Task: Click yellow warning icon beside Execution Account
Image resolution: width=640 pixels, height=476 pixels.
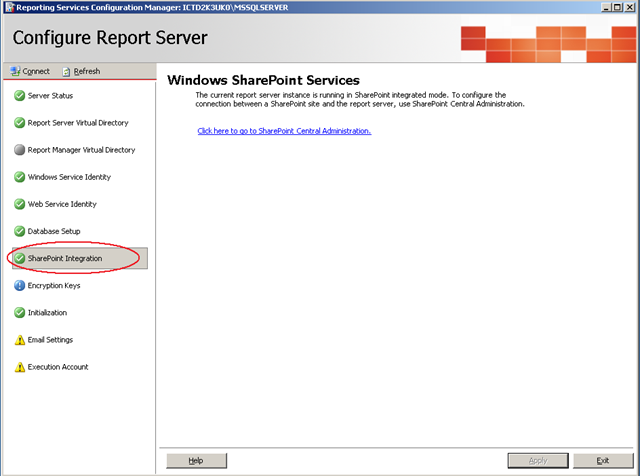Action: (x=19, y=367)
